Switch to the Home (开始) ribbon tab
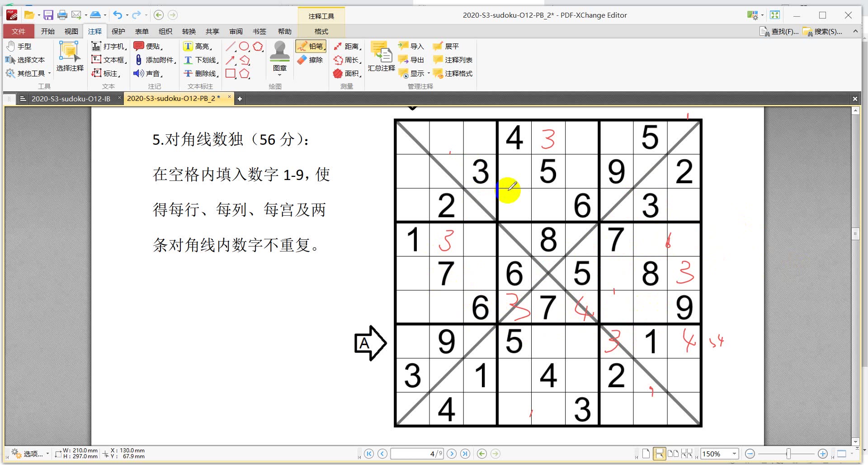 tap(47, 31)
